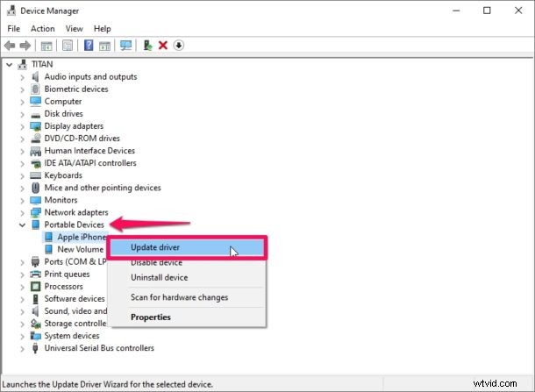Click the green Update driver toolbar icon

(x=147, y=46)
